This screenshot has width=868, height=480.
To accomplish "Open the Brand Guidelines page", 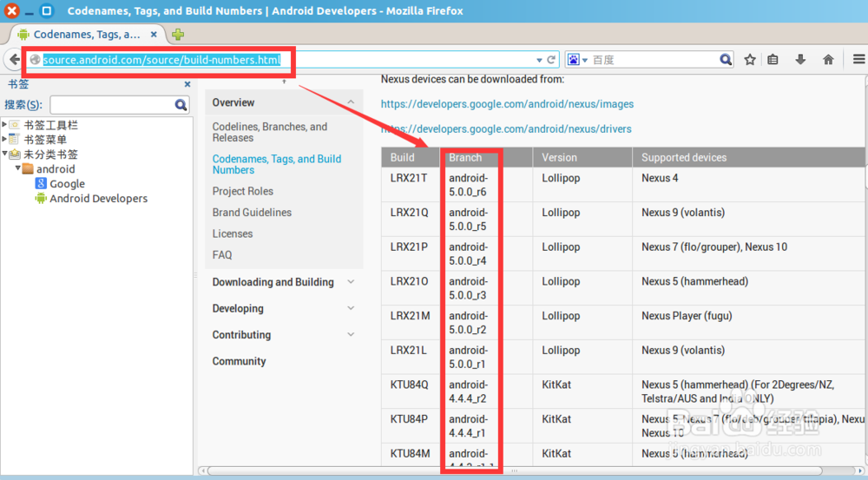I will click(x=252, y=213).
